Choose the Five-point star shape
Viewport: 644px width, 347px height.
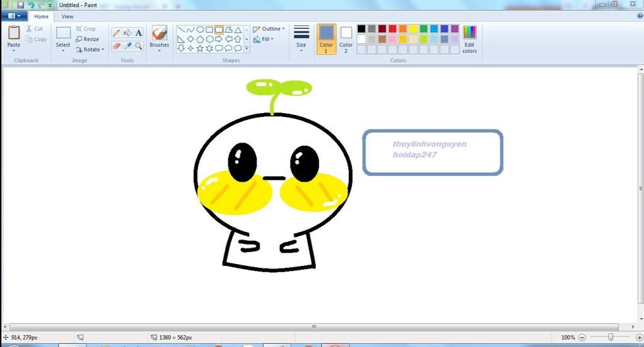(x=200, y=48)
